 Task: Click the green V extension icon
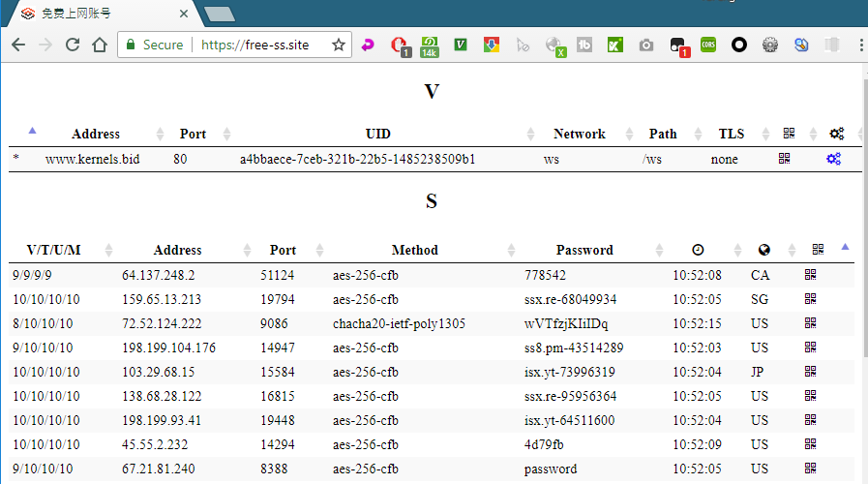coord(461,45)
